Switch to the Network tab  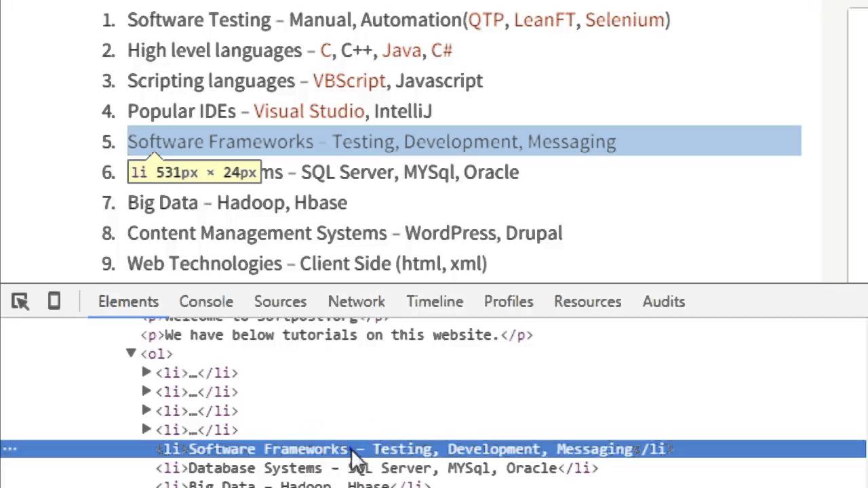(x=356, y=302)
